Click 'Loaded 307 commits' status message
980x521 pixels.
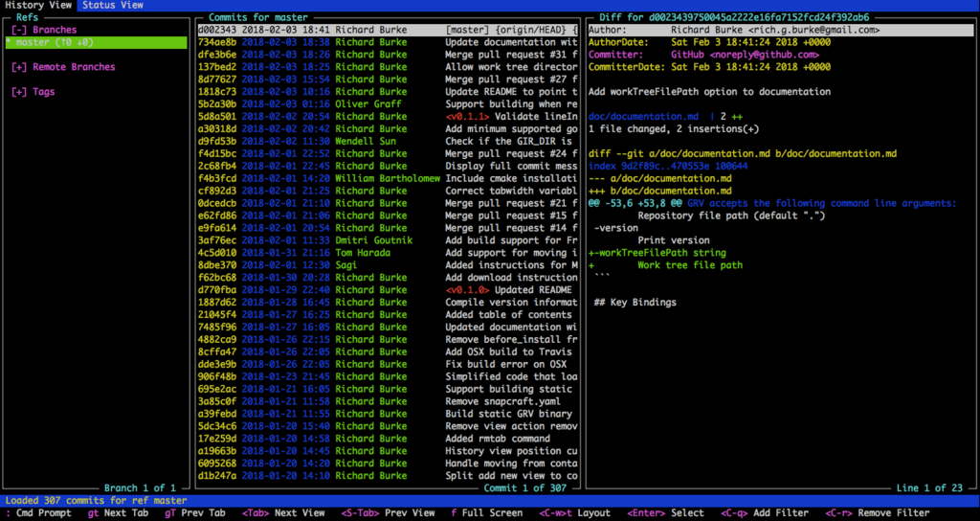coord(97,501)
